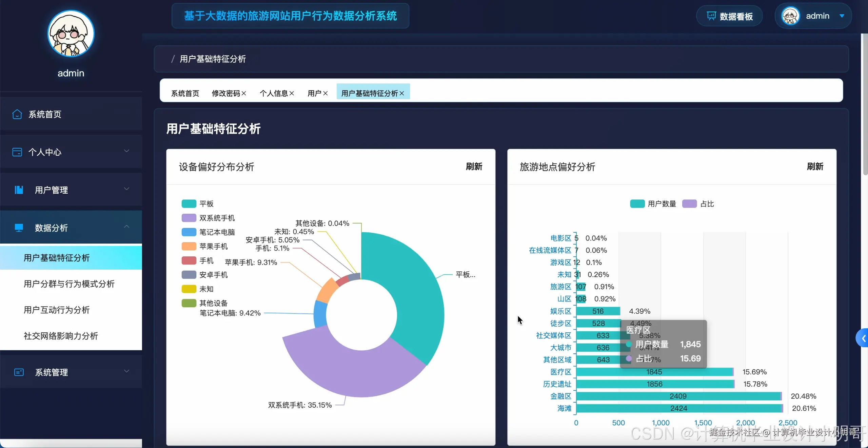Image resolution: width=868 pixels, height=448 pixels.
Task: Open 社会网络影响力分析 from sidebar
Action: 61,336
